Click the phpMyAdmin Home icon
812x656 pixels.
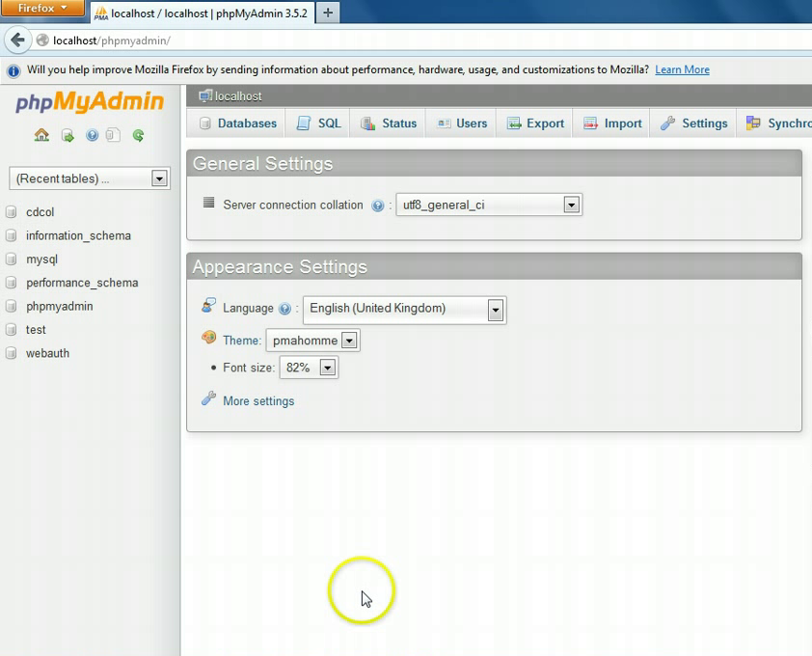(41, 135)
